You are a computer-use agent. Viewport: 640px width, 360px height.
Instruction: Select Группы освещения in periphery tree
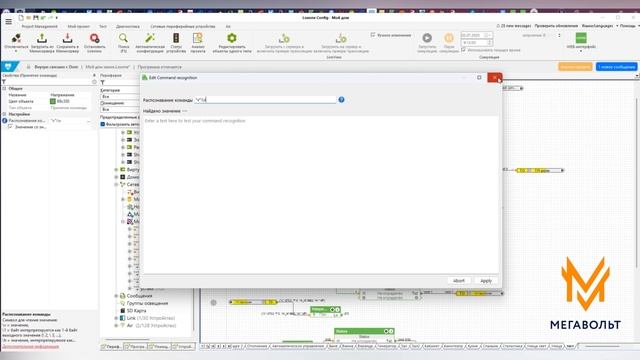point(147,303)
